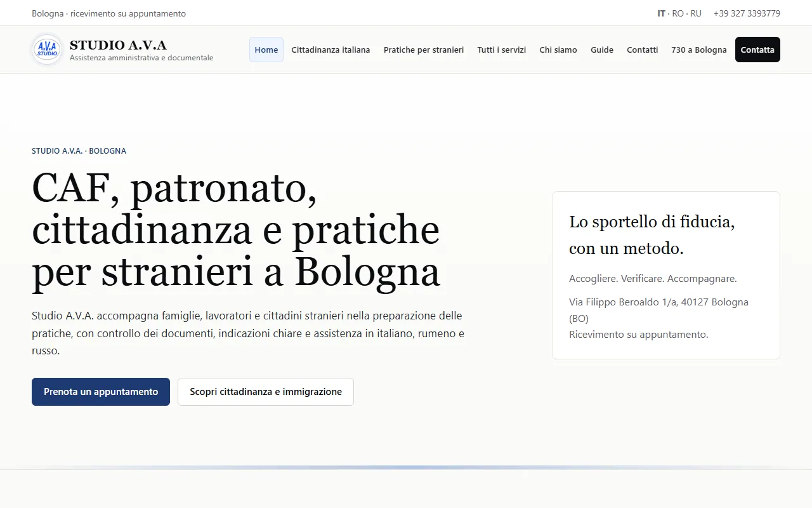The image size is (812, 508).
Task: Click 'Ricevimento su appuntamento.' in the card
Action: pos(639,335)
